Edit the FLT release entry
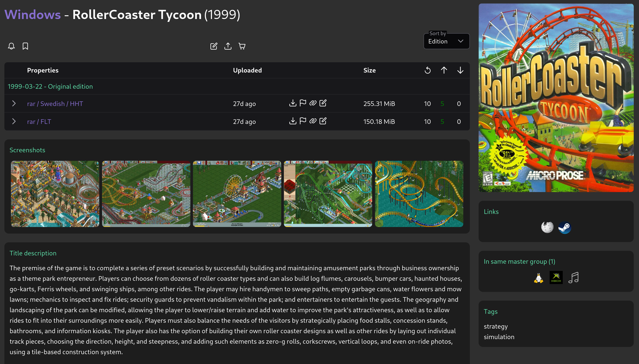Image resolution: width=639 pixels, height=364 pixels. click(x=323, y=121)
